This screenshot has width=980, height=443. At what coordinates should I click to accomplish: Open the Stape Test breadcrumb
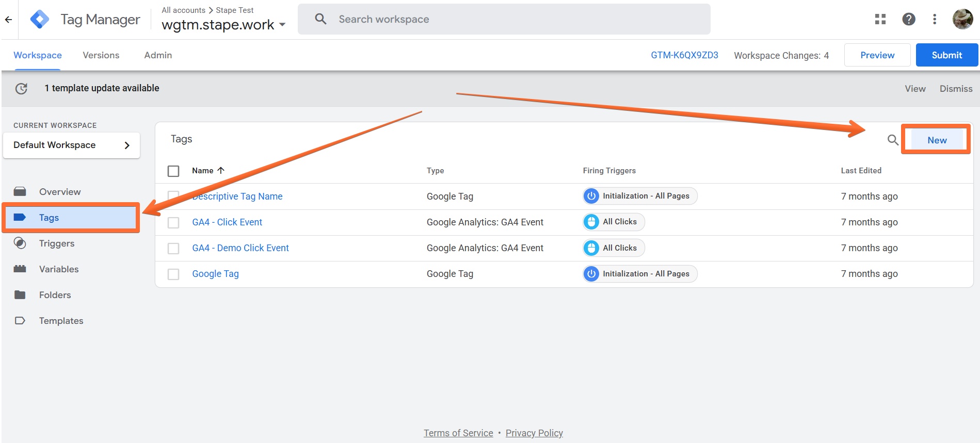point(234,10)
